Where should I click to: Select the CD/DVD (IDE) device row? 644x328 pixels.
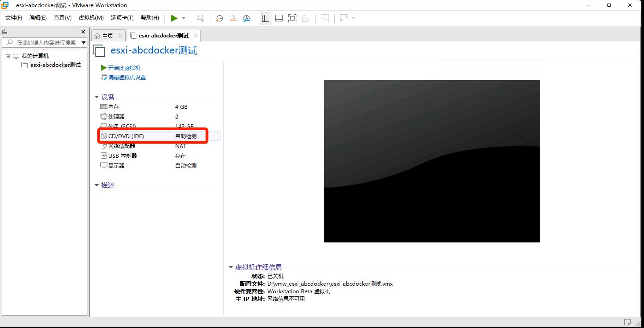coord(160,136)
